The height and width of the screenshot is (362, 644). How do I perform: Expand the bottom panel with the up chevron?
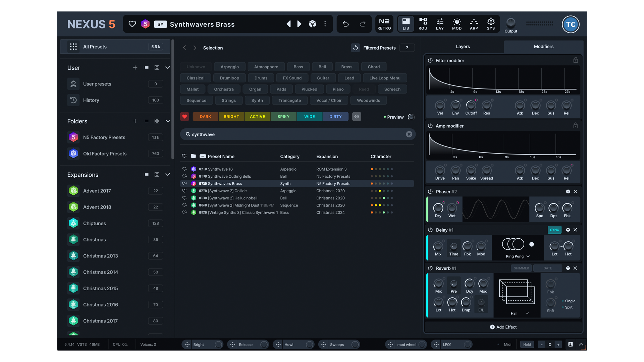coord(581,344)
